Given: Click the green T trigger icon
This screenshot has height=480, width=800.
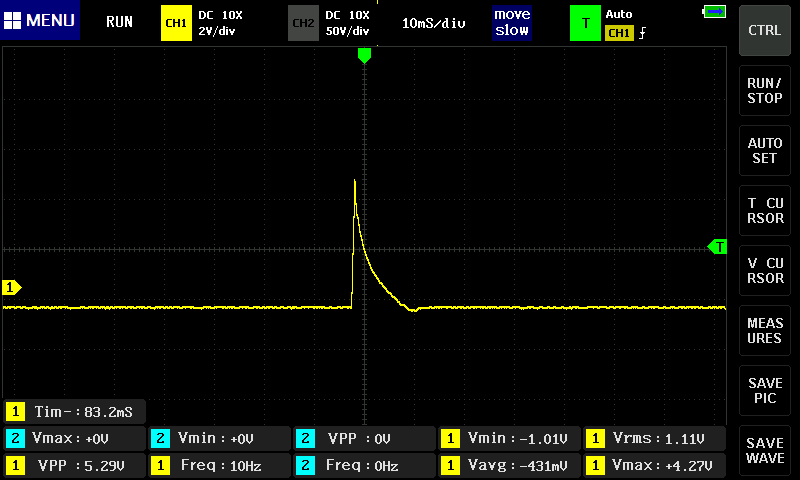Looking at the screenshot, I should click(584, 22).
